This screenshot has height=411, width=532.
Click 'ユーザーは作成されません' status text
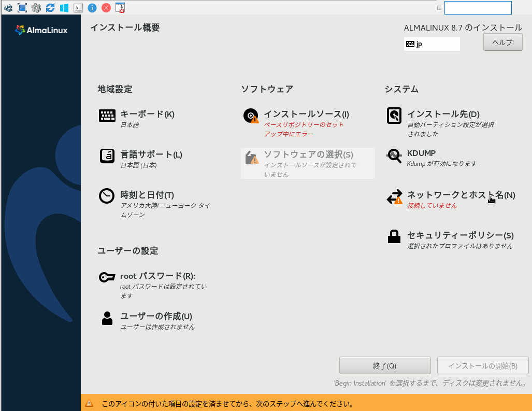pos(157,327)
